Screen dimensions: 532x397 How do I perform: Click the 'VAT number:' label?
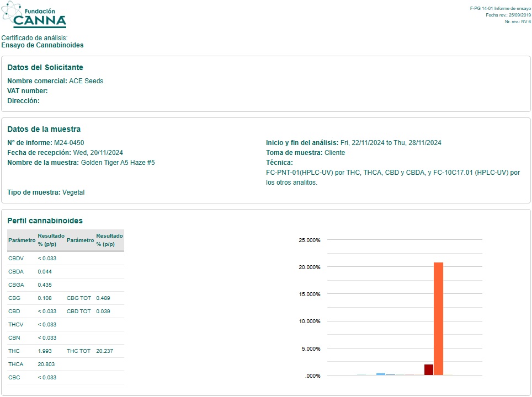coord(28,91)
